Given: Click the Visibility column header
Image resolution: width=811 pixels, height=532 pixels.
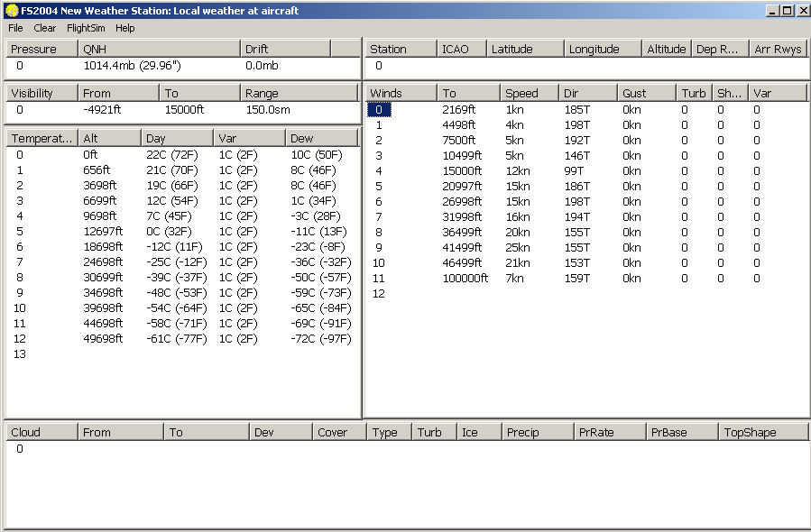Looking at the screenshot, I should [x=41, y=93].
